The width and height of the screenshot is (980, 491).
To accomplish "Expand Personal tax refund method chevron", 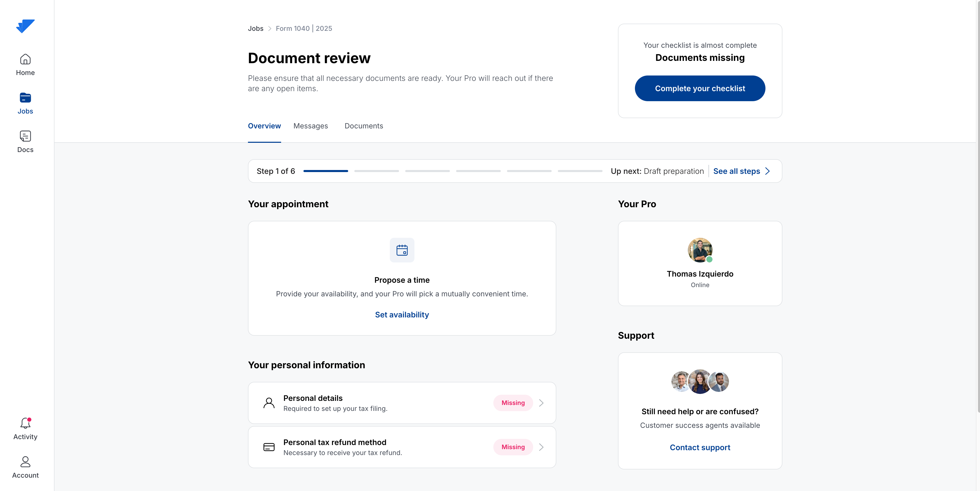I will point(541,447).
